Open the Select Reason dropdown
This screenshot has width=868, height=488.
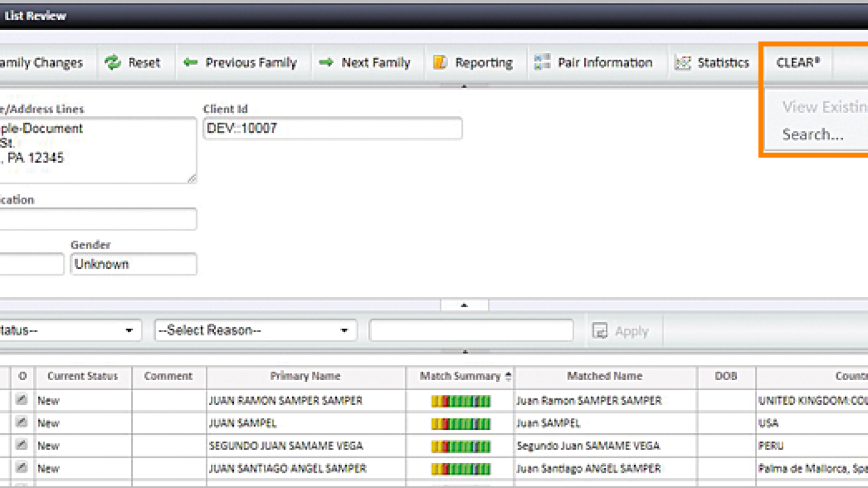[255, 330]
